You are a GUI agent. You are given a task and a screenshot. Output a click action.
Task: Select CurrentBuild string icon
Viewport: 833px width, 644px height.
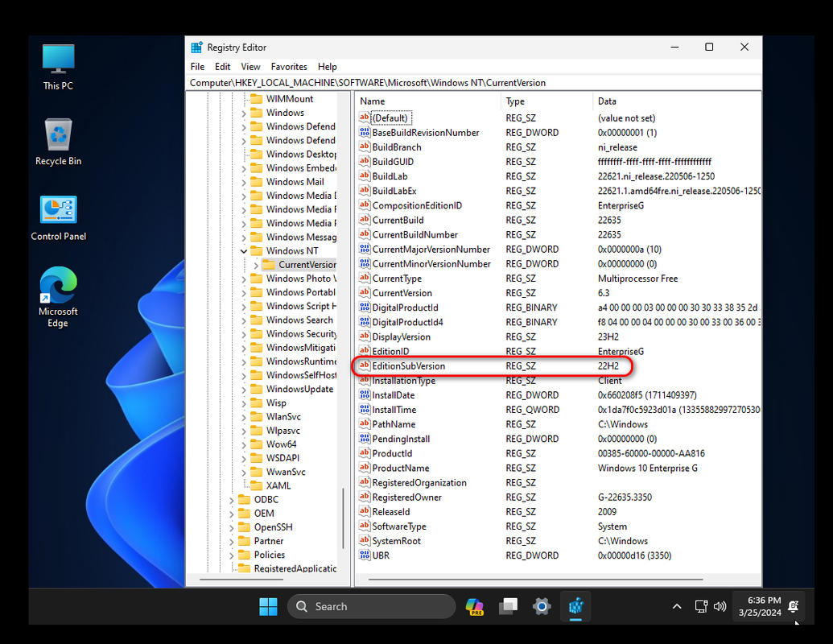(x=365, y=220)
